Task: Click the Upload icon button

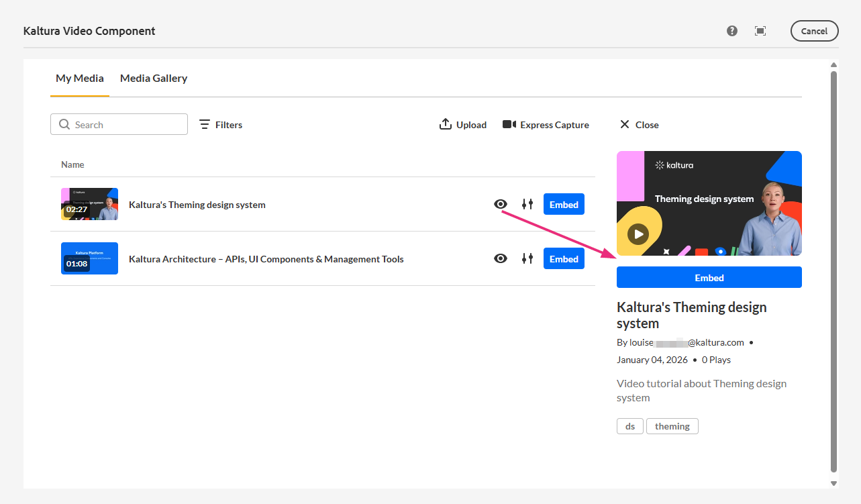Action: [x=446, y=124]
